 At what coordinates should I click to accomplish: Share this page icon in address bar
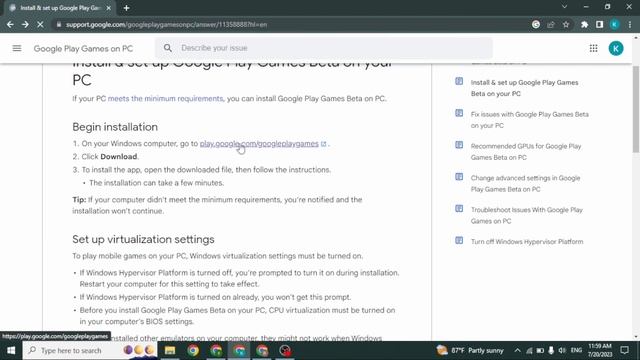coord(551,24)
